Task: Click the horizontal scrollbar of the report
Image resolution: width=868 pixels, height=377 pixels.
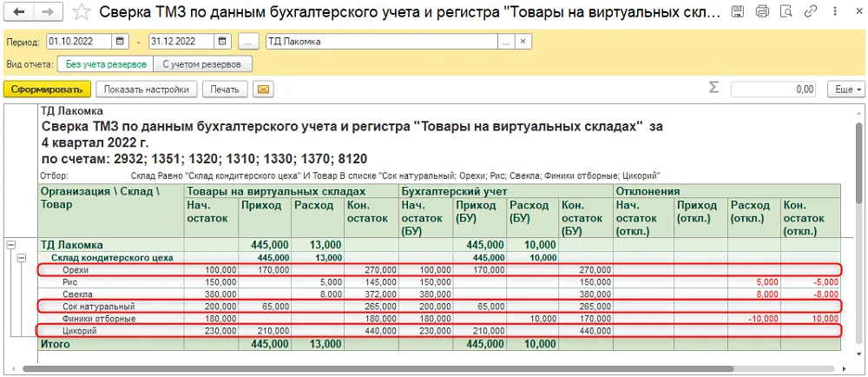Action: click(378, 368)
